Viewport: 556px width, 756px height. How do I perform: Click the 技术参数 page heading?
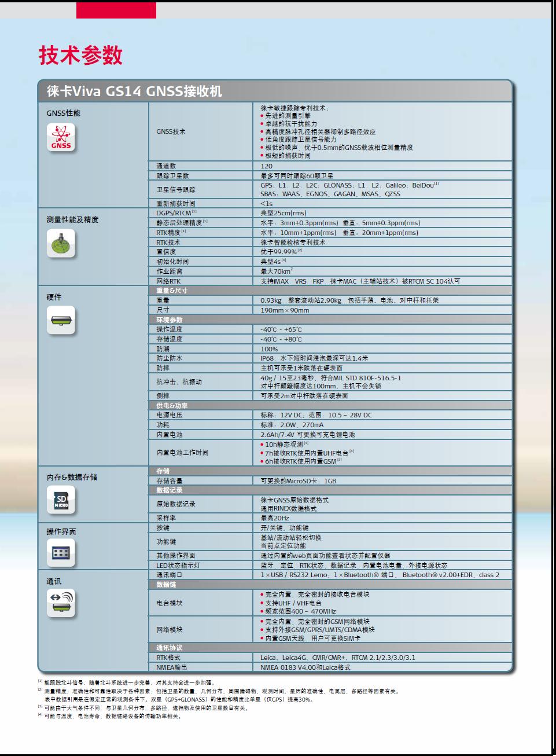tap(81, 56)
